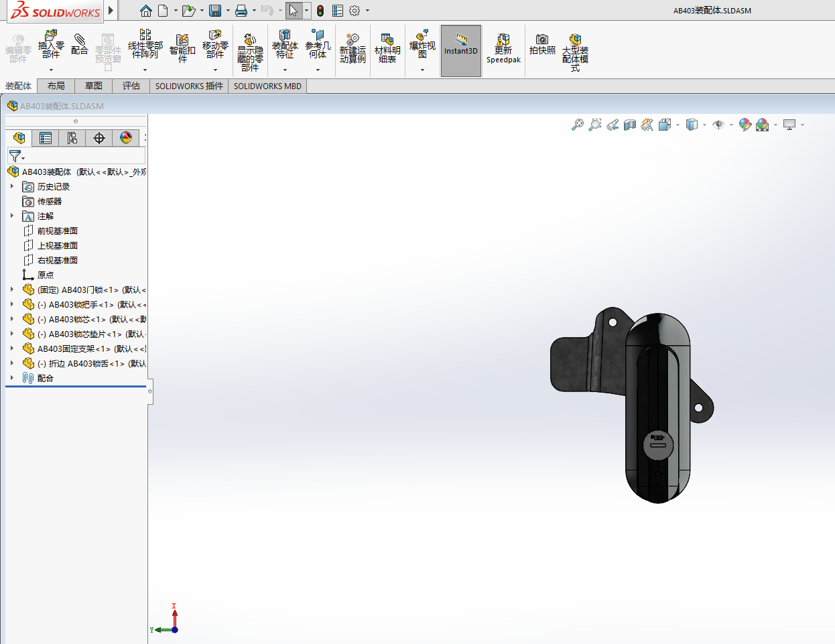Click the Edit Appearance color ball icon
The image size is (835, 644).
[745, 125]
